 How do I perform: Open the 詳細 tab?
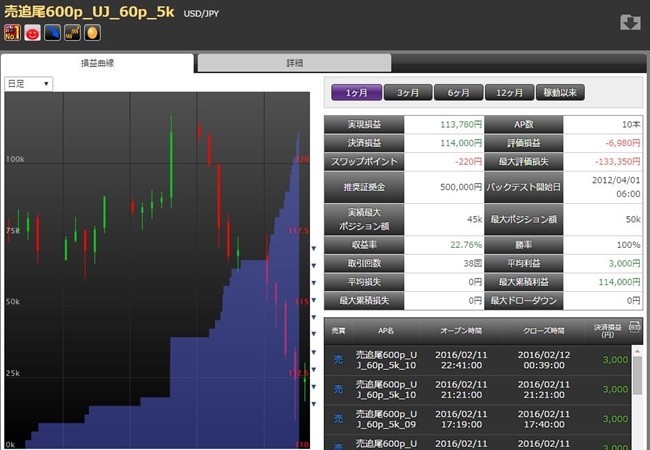[294, 62]
